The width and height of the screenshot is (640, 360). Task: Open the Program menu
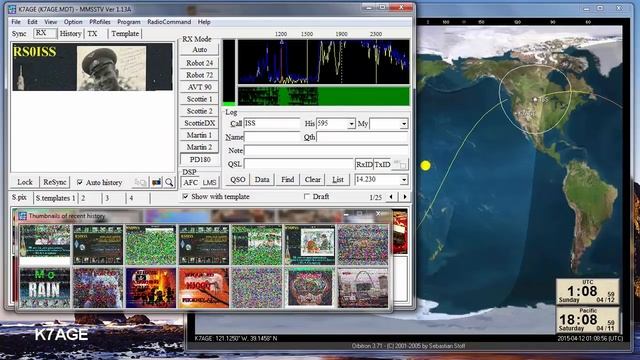pos(129,22)
